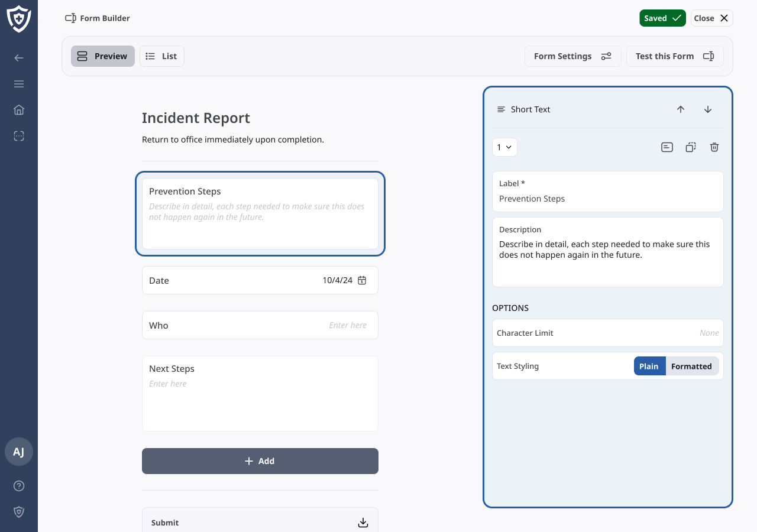Screen dimensions: 757x532
Task: Select Plain text styling
Action: (x=649, y=366)
